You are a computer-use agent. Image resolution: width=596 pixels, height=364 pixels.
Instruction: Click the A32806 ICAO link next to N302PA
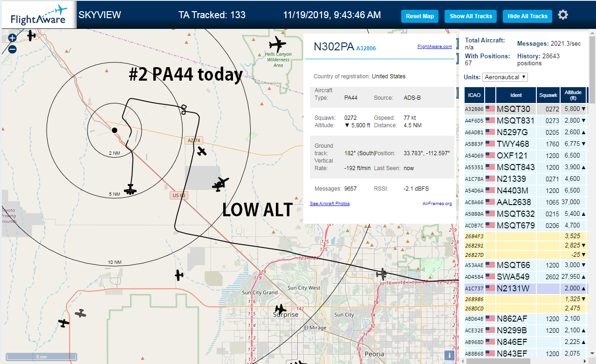pos(366,48)
